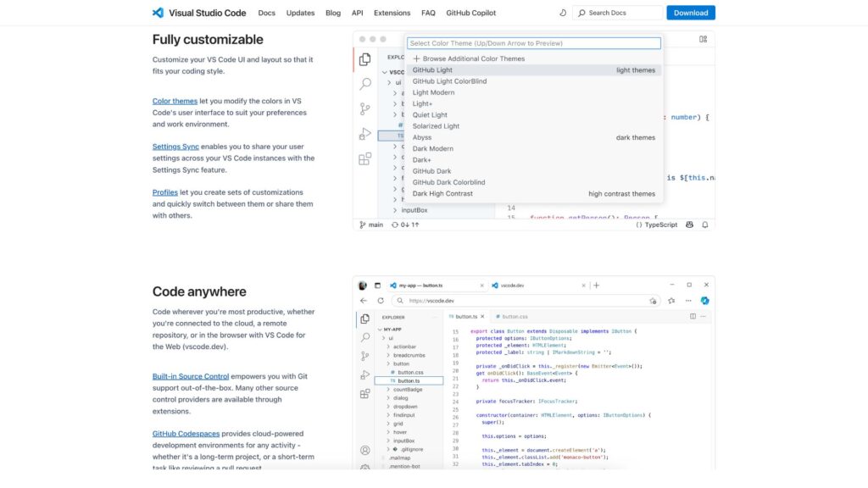Viewport: 868px width, 488px height.
Task: Click the notifications bell in the status bar
Action: pyautogui.click(x=704, y=225)
